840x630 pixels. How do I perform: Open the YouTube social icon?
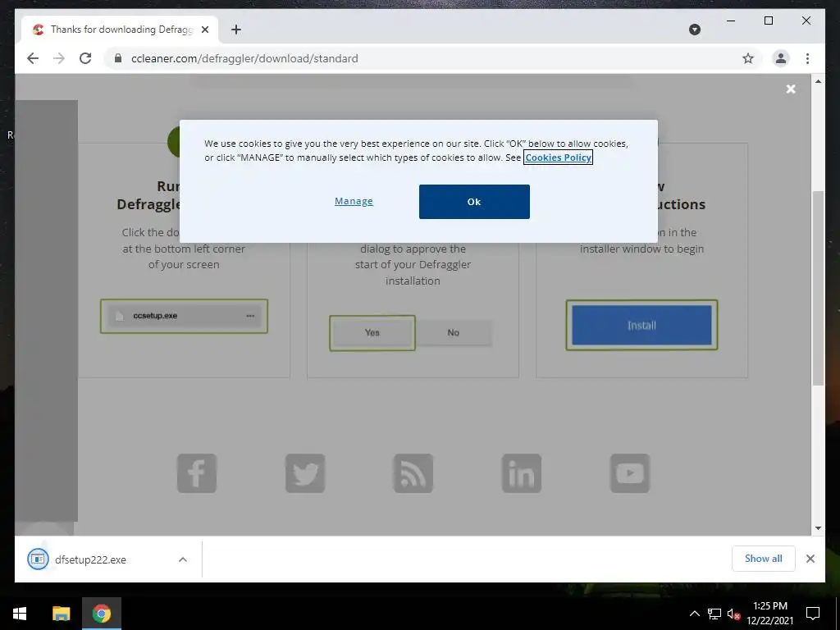(x=629, y=473)
